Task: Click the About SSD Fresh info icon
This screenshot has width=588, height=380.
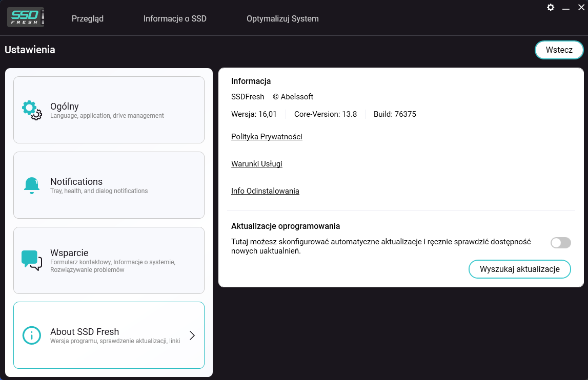Action: pyautogui.click(x=32, y=335)
